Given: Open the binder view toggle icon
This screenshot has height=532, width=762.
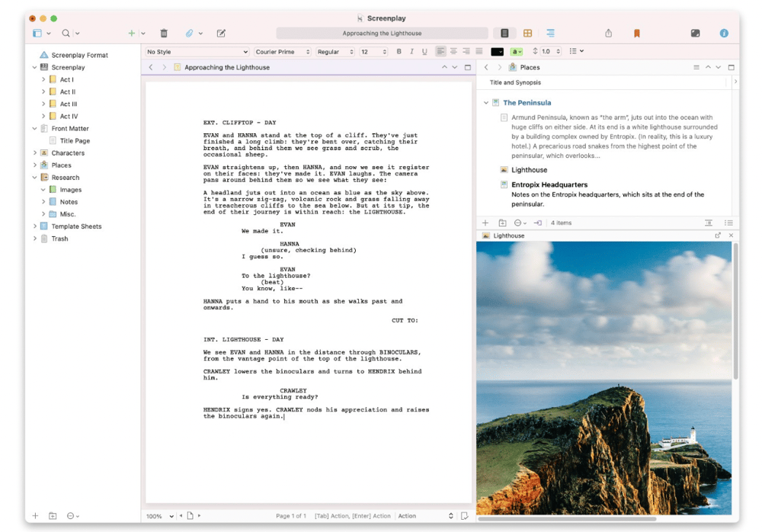Looking at the screenshot, I should (x=37, y=33).
